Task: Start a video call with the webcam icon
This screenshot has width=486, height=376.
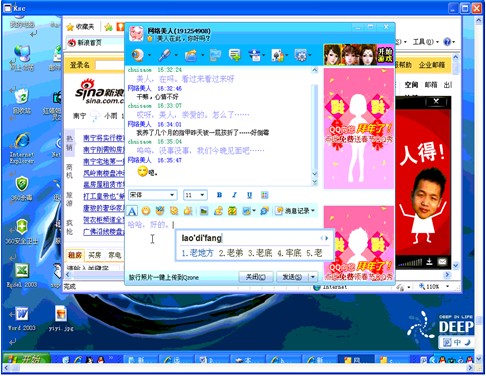Action: click(138, 55)
